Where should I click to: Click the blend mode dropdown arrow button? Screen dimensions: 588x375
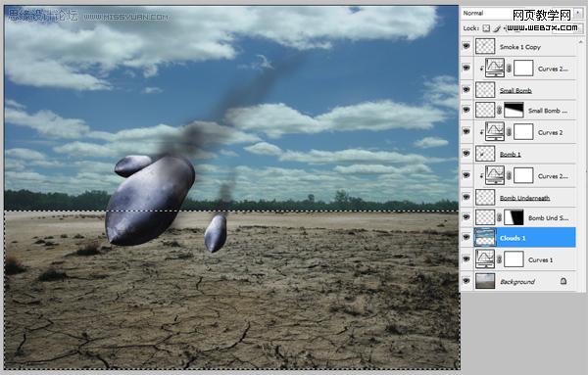point(578,13)
